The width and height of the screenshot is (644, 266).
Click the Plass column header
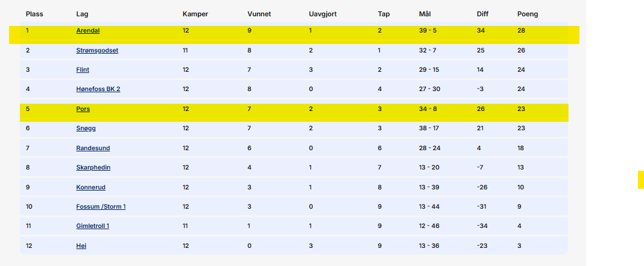coord(34,14)
